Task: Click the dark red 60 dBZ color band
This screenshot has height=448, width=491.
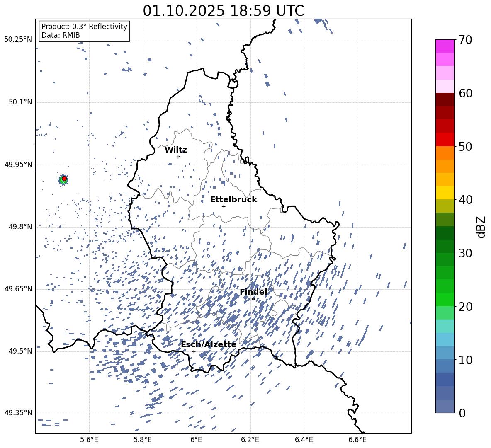Action: [x=445, y=99]
